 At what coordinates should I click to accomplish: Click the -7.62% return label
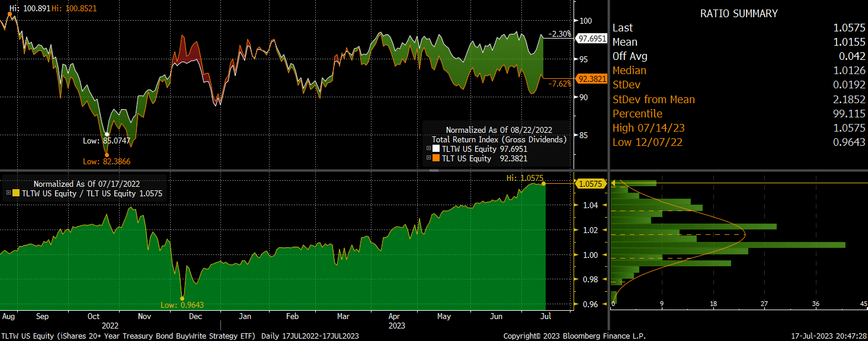click(x=559, y=84)
